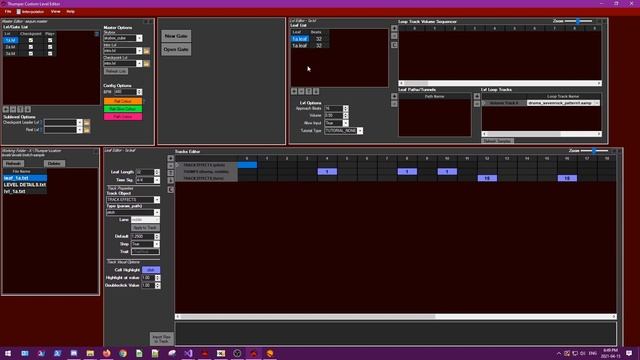Move leaf up arrow under Leaf List
This screenshot has height=360, width=640.
click(x=309, y=91)
